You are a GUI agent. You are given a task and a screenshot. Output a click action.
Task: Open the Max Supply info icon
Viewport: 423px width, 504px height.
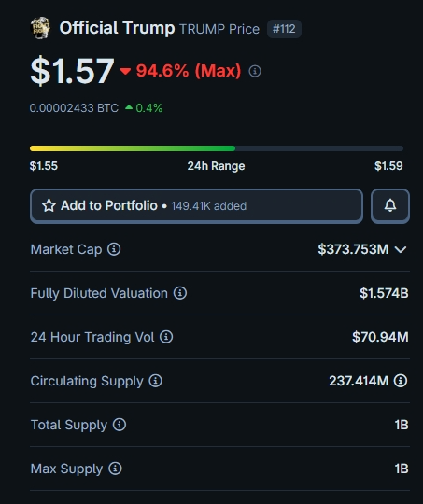coord(115,469)
